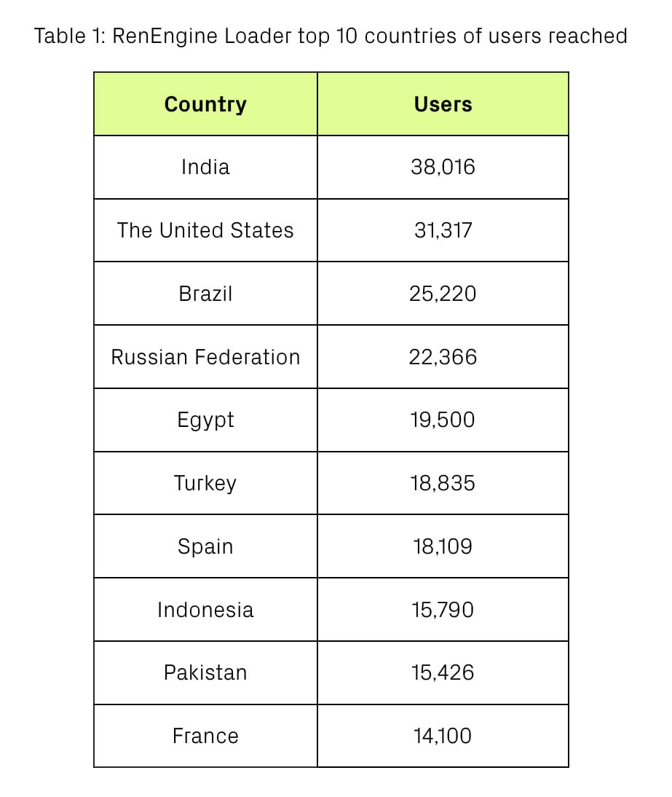672x797 pixels.
Task: Select the 15,790 users value
Action: (x=443, y=610)
